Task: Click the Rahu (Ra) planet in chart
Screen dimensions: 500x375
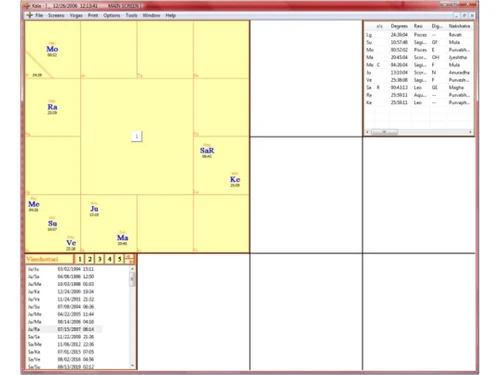Action: [52, 107]
